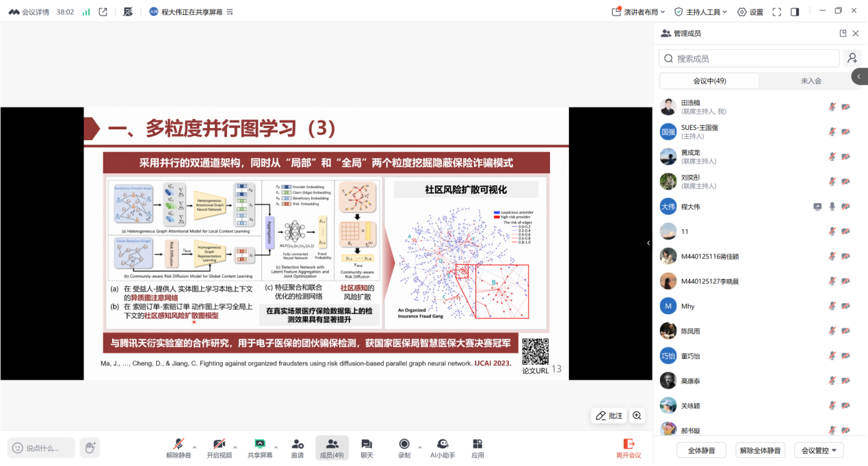Image resolution: width=868 pixels, height=466 pixels.
Task: Click the zoom magnifier next to 批注
Action: pyautogui.click(x=637, y=415)
